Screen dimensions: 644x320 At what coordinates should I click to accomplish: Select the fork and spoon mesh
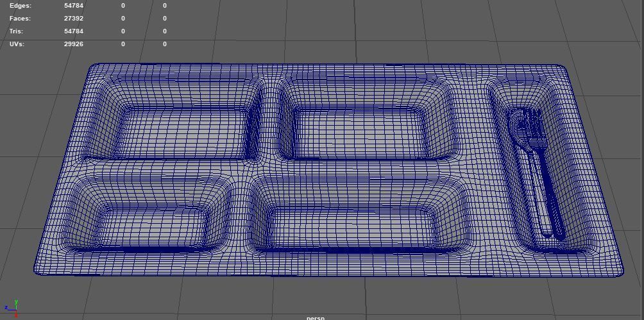tap(536, 173)
